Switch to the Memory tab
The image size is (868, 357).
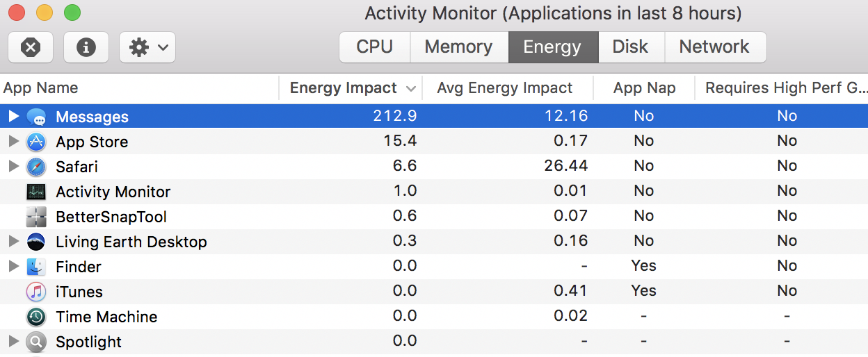point(459,47)
